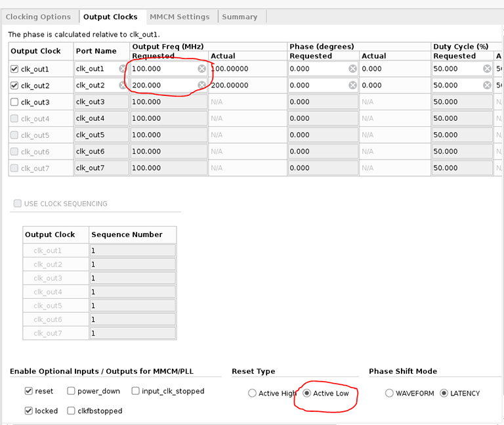Disable the locked optional output
This screenshot has width=504, height=425.
coord(28,411)
